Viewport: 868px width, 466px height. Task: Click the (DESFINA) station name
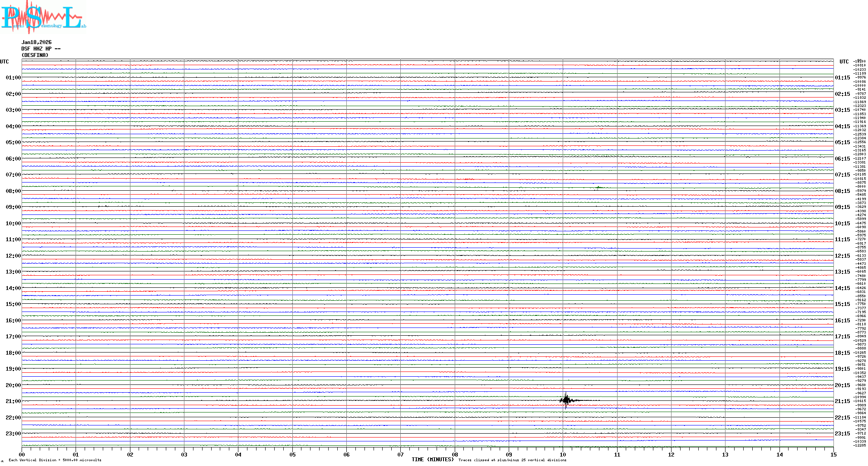click(x=35, y=55)
